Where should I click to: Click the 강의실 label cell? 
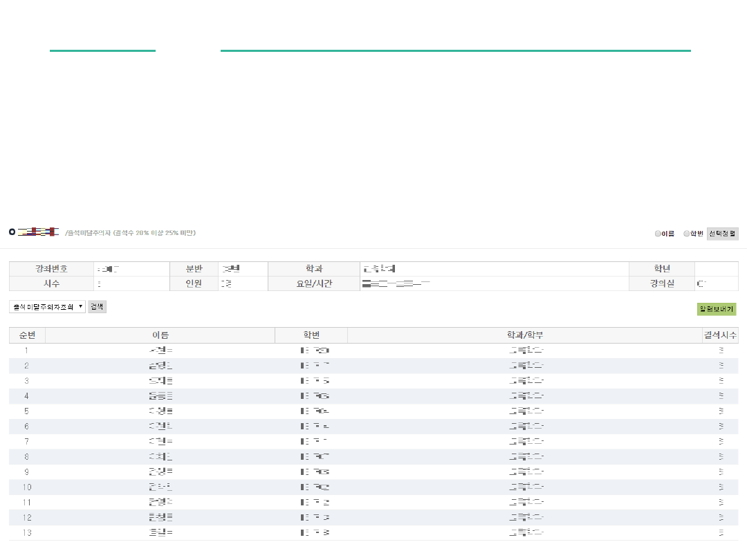[x=661, y=283]
